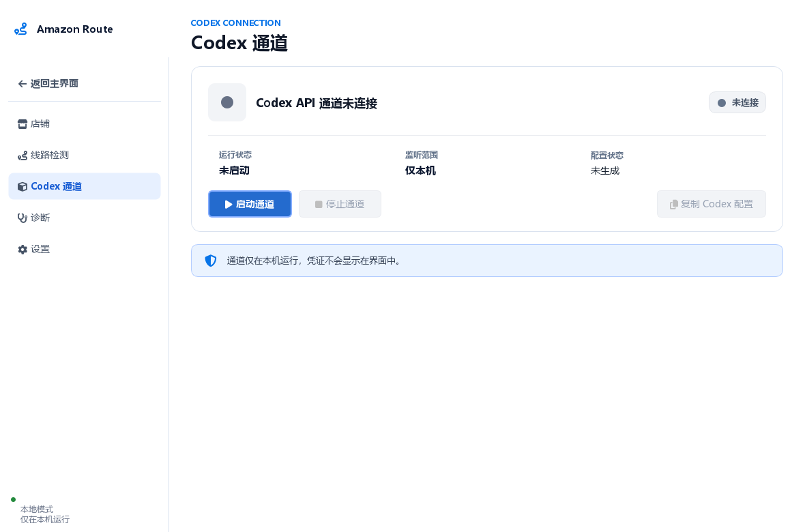Viewport: 805px width, 532px height.
Task: Click the Codex 通道 page heading
Action: click(x=239, y=42)
